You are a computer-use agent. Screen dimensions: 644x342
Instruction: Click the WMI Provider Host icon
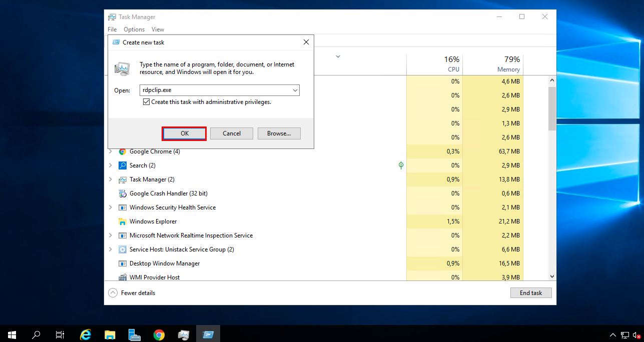click(123, 277)
